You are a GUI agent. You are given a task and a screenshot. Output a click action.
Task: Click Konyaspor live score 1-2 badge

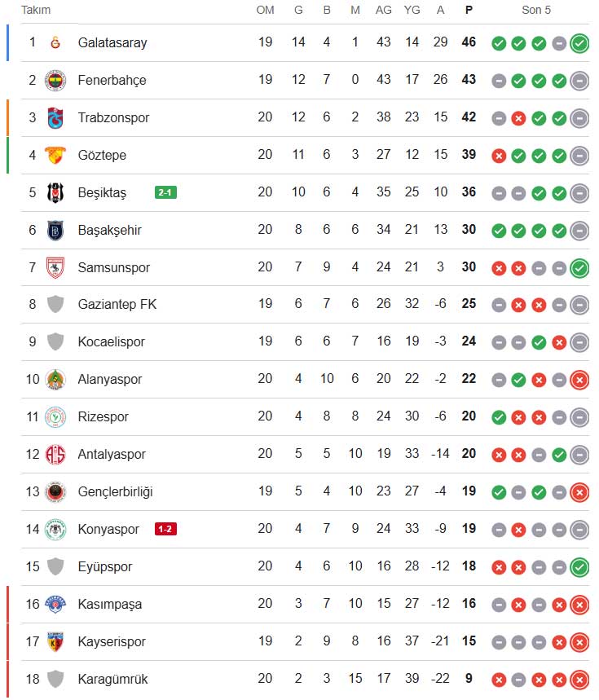[165, 529]
